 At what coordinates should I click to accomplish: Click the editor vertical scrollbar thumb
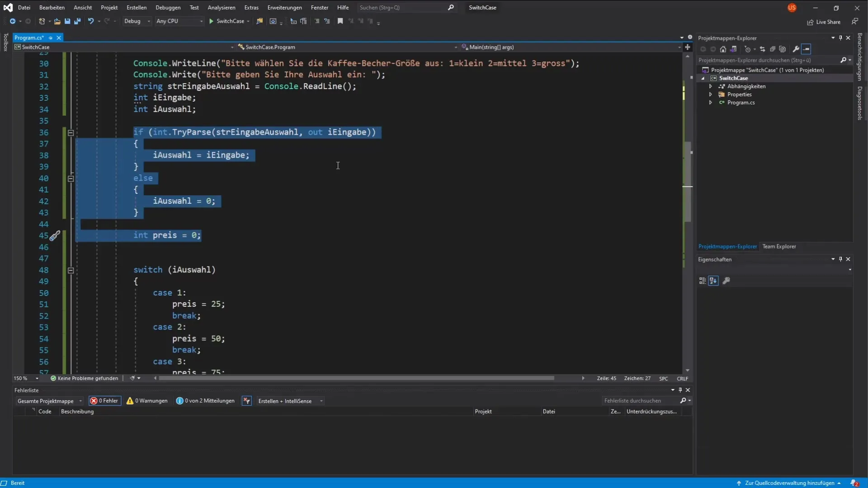[x=688, y=181]
